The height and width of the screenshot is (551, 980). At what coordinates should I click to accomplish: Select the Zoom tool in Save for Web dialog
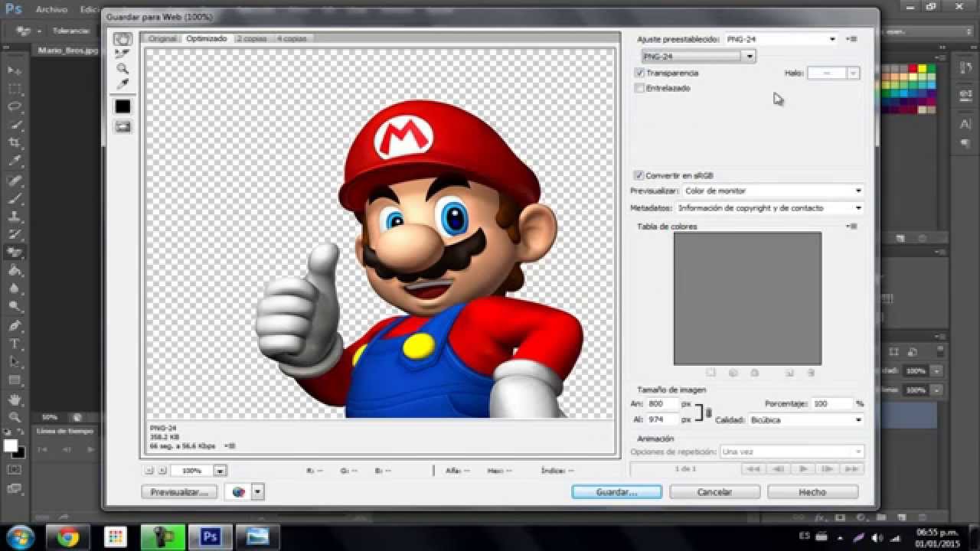122,68
